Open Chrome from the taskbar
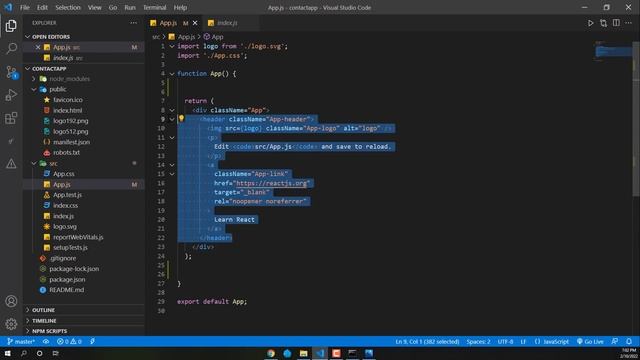 pyautogui.click(x=271, y=353)
